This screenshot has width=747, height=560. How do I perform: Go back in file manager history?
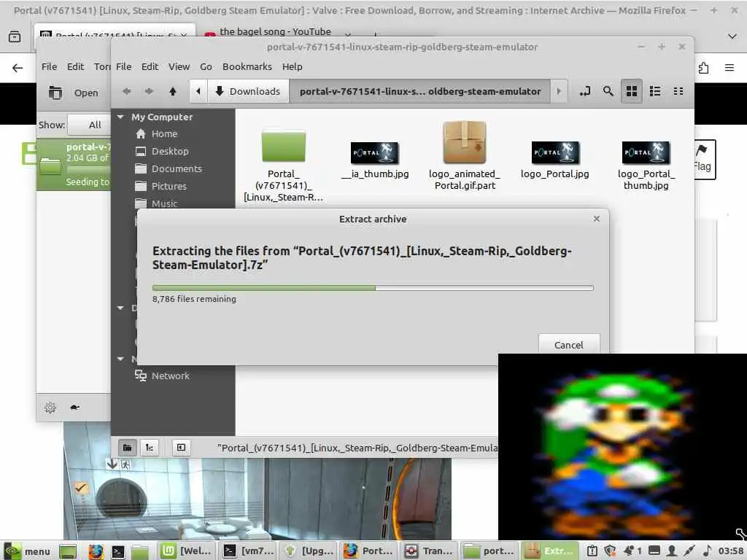pyautogui.click(x=126, y=91)
